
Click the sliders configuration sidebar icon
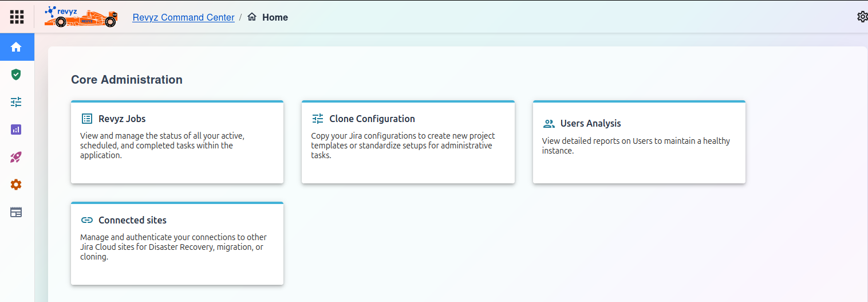[x=16, y=102]
